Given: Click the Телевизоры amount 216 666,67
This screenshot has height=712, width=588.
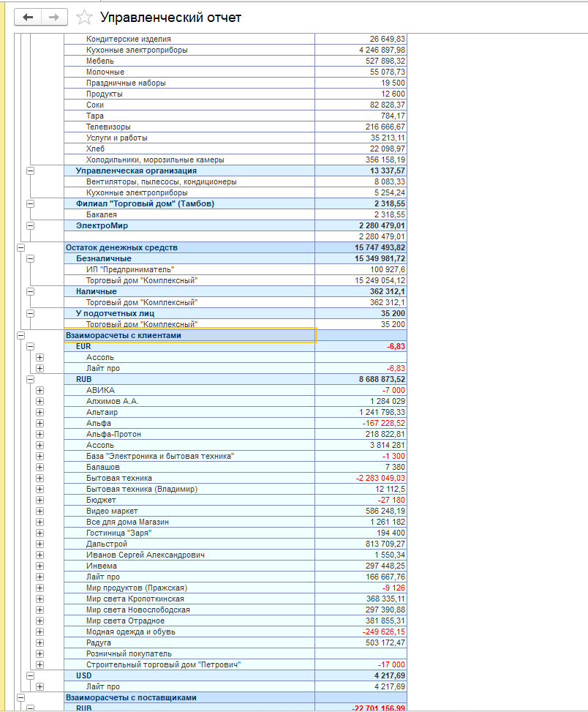Looking at the screenshot, I should pos(385,127).
